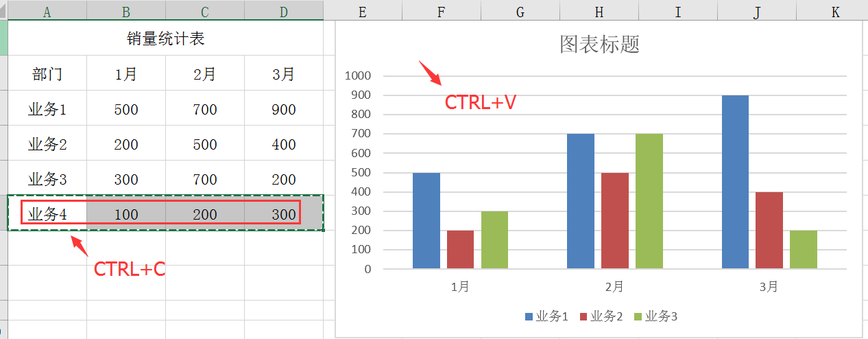
Task: Select the 业务2 cell in column A
Action: pos(47,143)
